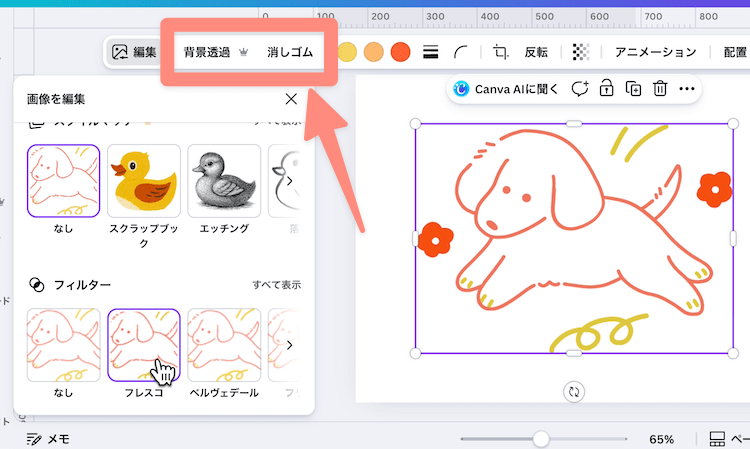Click すべて表示 next to フィルター

276,285
